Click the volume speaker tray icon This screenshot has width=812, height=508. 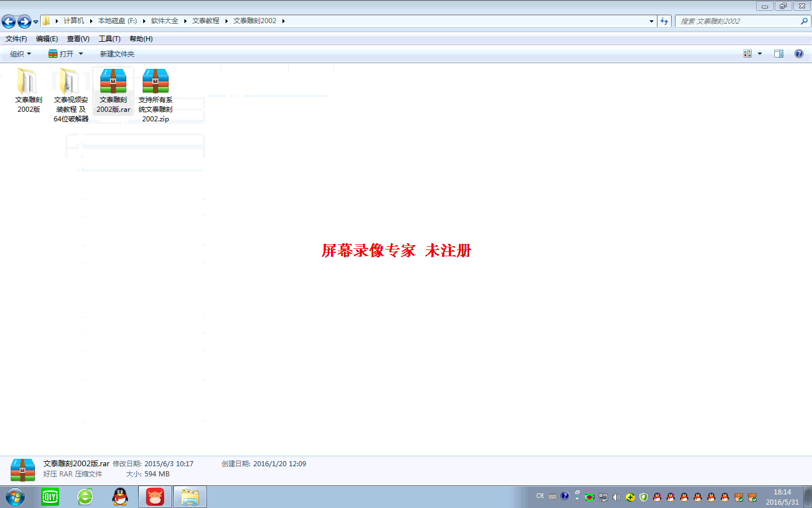[616, 497]
